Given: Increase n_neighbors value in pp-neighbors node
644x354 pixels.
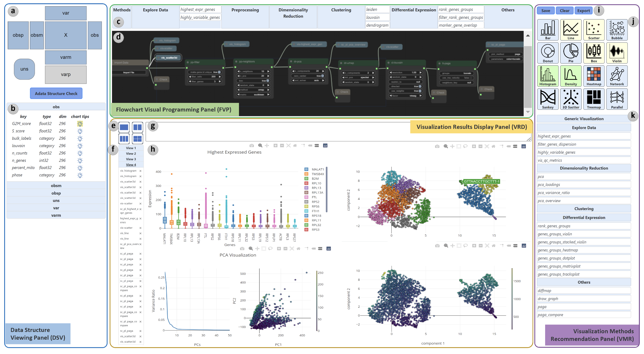Looking at the screenshot, I should (269, 71).
